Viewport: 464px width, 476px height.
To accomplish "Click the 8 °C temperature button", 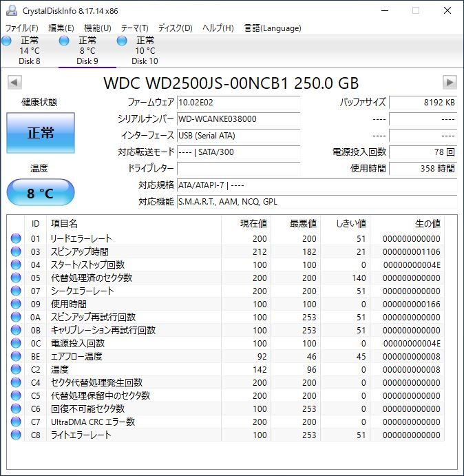I will [41, 192].
